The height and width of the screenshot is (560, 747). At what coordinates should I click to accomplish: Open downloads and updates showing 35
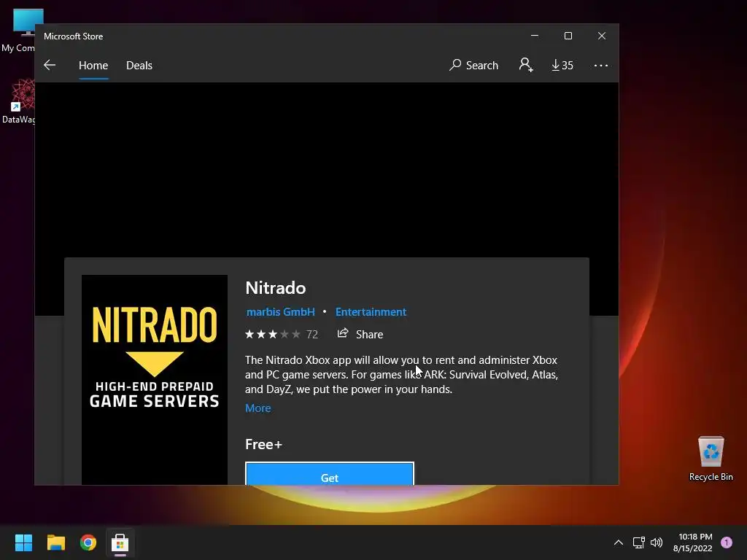(562, 65)
